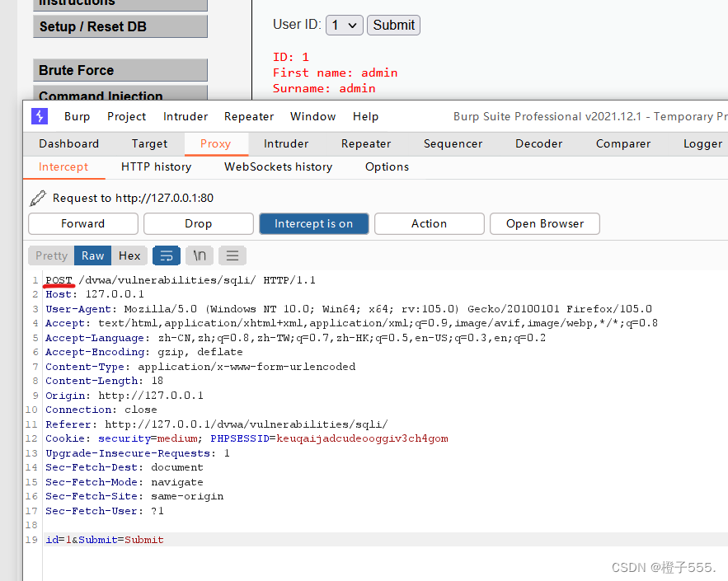Open the hamburger menu for the message editor
This screenshot has height=581, width=728.
(x=232, y=255)
